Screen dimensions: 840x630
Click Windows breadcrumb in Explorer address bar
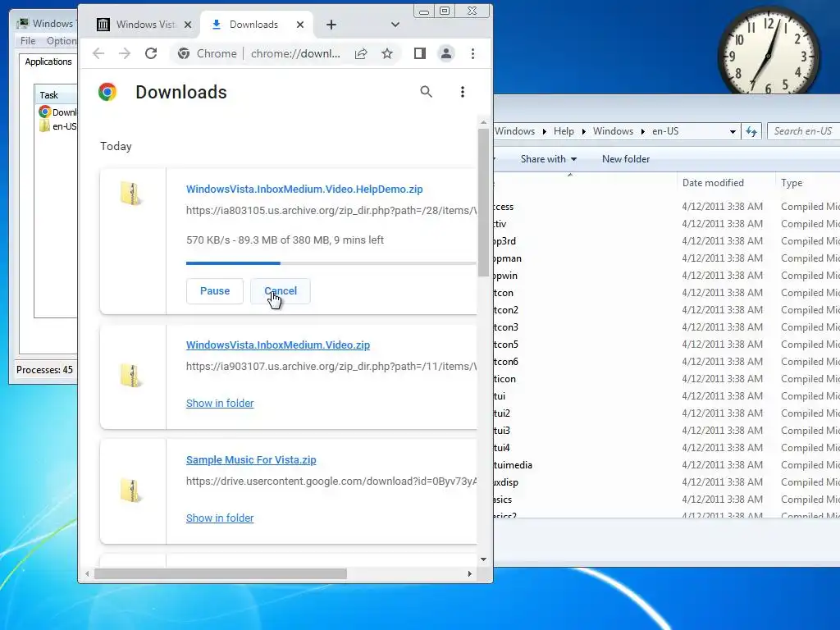coord(515,131)
